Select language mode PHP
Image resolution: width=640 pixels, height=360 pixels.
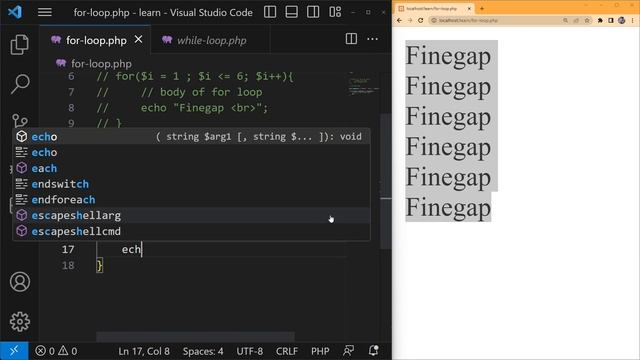click(x=320, y=351)
